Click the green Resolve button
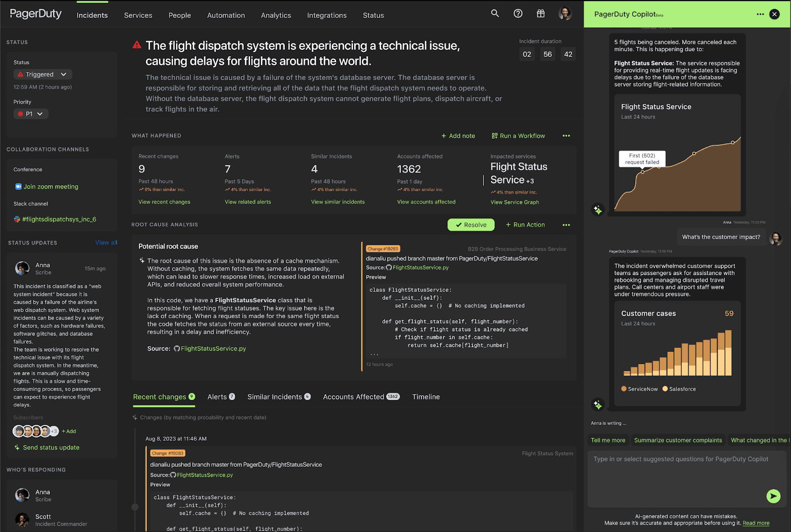This screenshot has width=791, height=532. click(471, 225)
